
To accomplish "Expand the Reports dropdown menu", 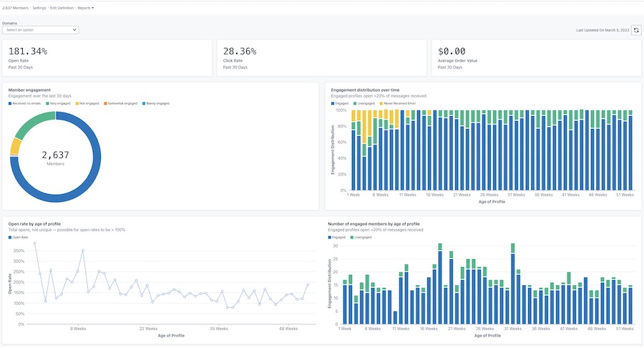I will tap(85, 7).
